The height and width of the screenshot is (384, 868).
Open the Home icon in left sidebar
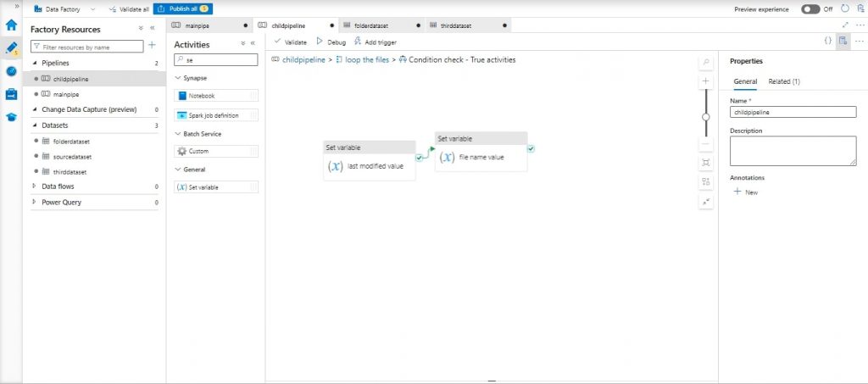(11, 25)
